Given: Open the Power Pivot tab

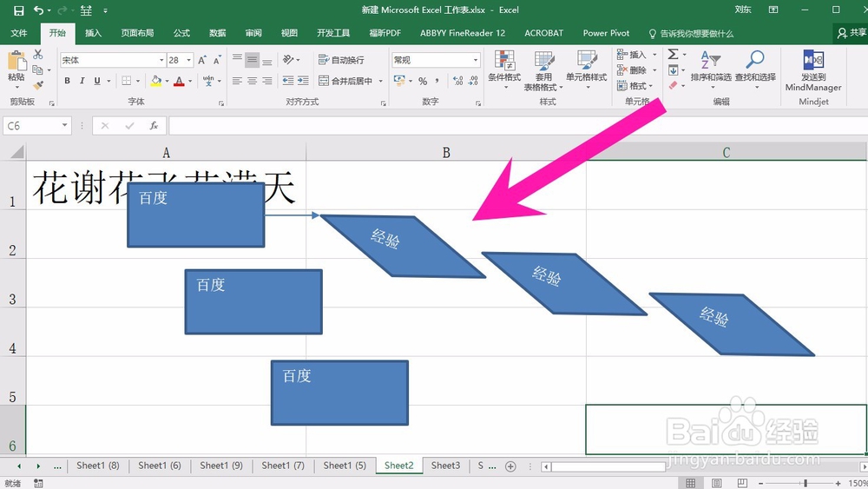Looking at the screenshot, I should point(606,33).
